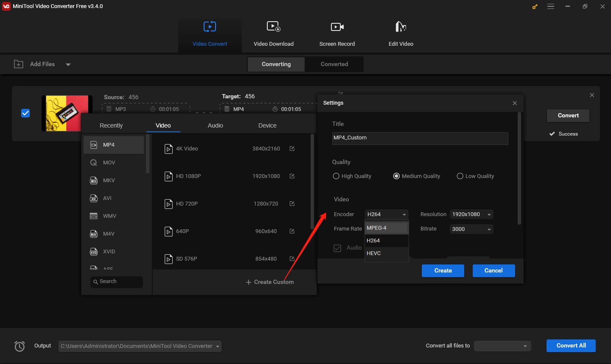This screenshot has width=611, height=364.
Task: Remove the 456 file row with X
Action: tap(592, 95)
